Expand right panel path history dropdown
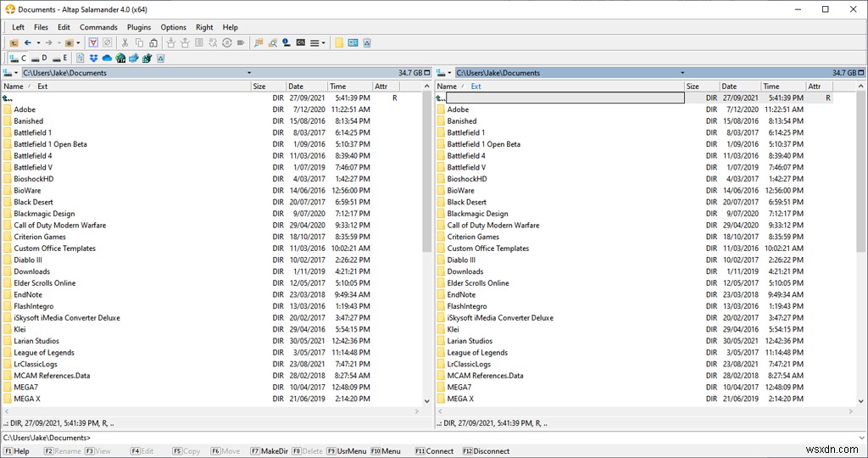This screenshot has height=458, width=868. [x=682, y=73]
